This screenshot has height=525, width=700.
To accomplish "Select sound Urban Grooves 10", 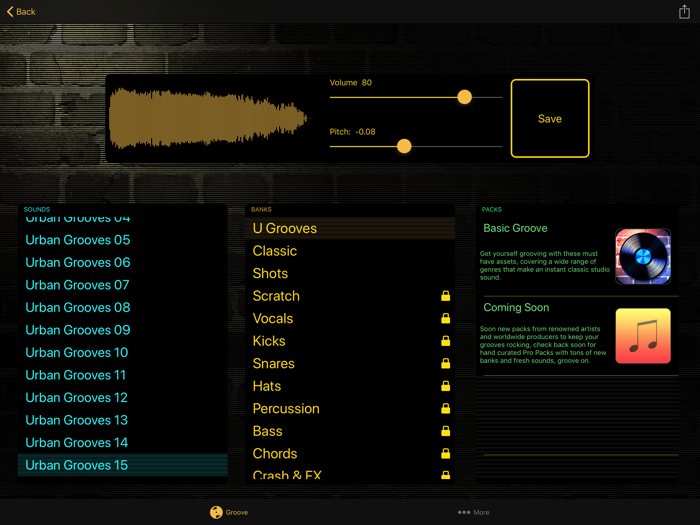I will pyautogui.click(x=123, y=352).
